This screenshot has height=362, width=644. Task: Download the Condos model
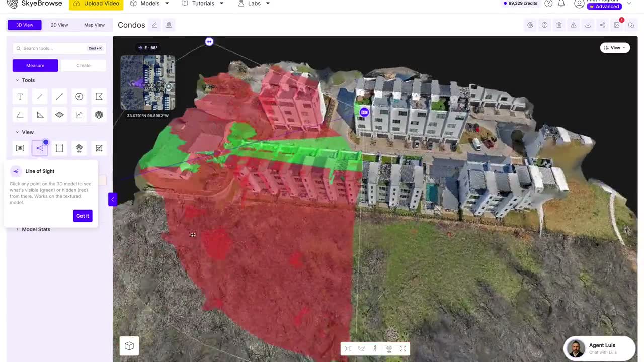pos(588,25)
